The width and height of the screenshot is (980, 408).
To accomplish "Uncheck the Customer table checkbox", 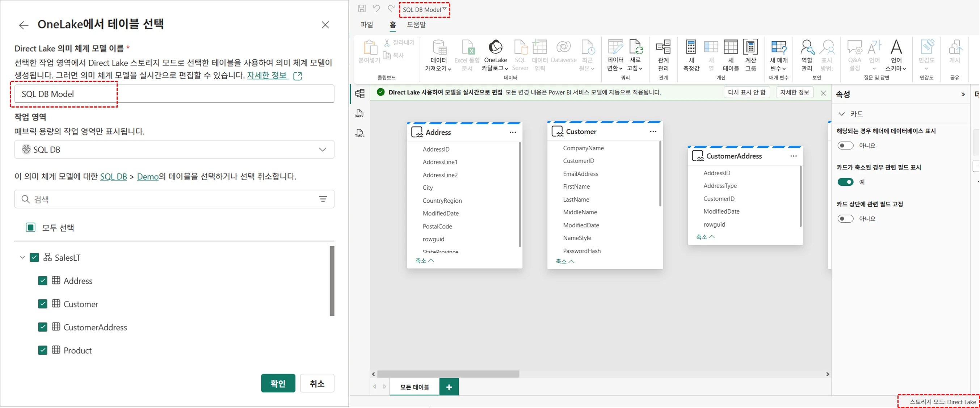I will (43, 304).
